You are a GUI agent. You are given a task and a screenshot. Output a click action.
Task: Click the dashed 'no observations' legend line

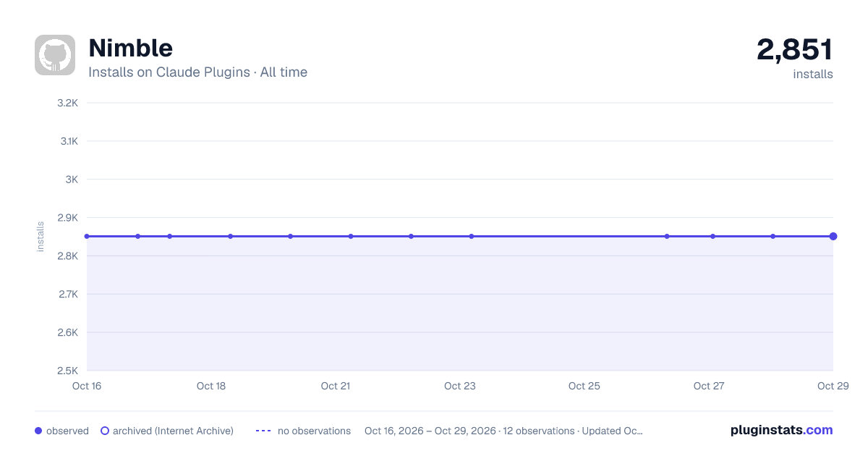[x=263, y=431]
